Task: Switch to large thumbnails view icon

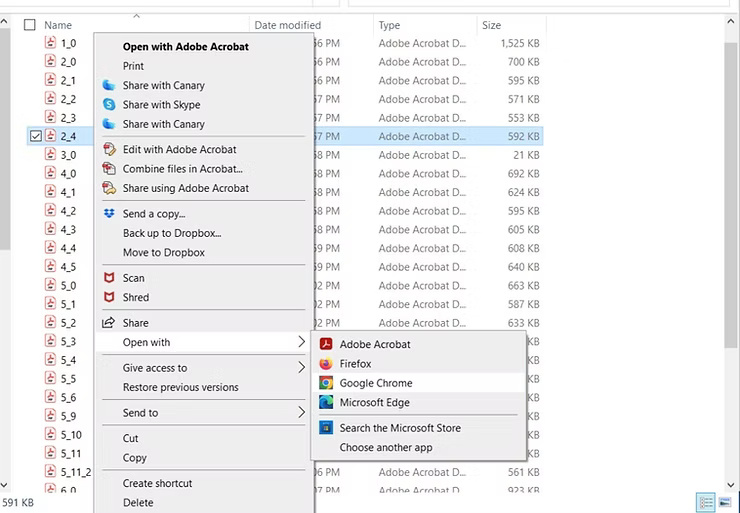Action: click(724, 502)
